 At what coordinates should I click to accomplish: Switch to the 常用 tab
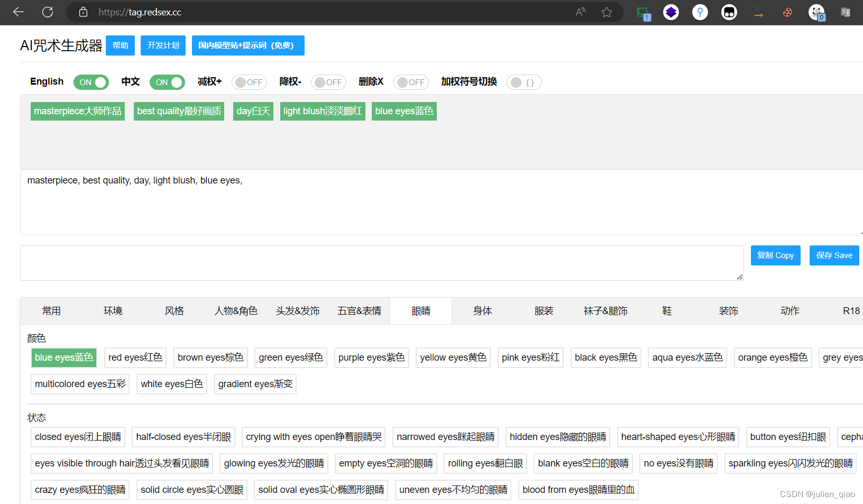pos(51,311)
